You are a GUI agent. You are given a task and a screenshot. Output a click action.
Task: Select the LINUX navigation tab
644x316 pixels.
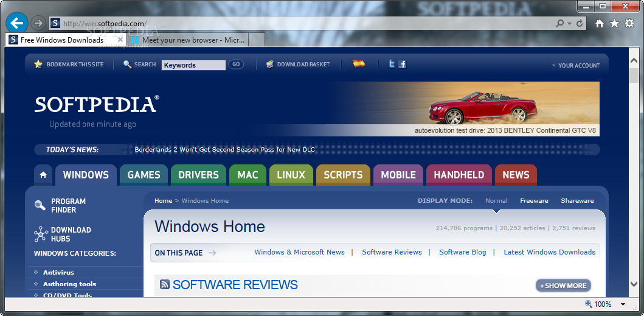[291, 175]
